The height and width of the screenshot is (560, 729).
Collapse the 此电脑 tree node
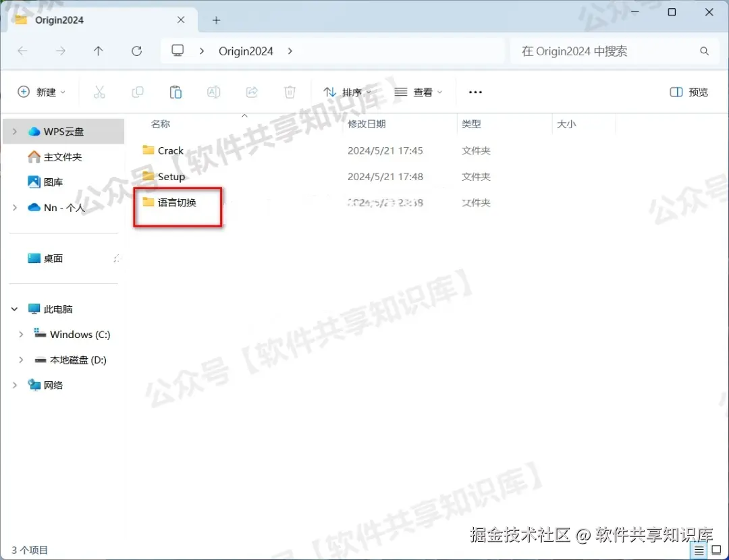(14, 308)
